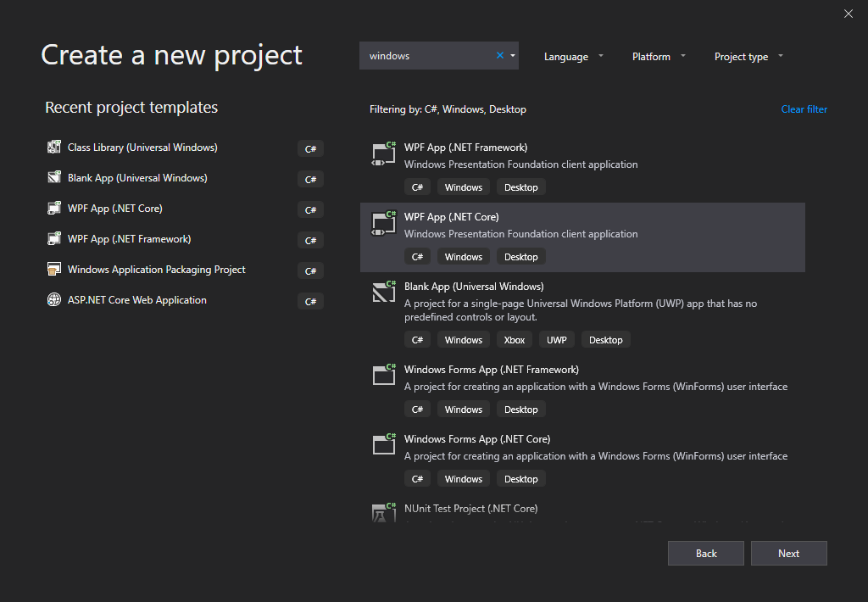The image size is (868, 602).
Task: Click the Clear filter link
Action: (804, 109)
